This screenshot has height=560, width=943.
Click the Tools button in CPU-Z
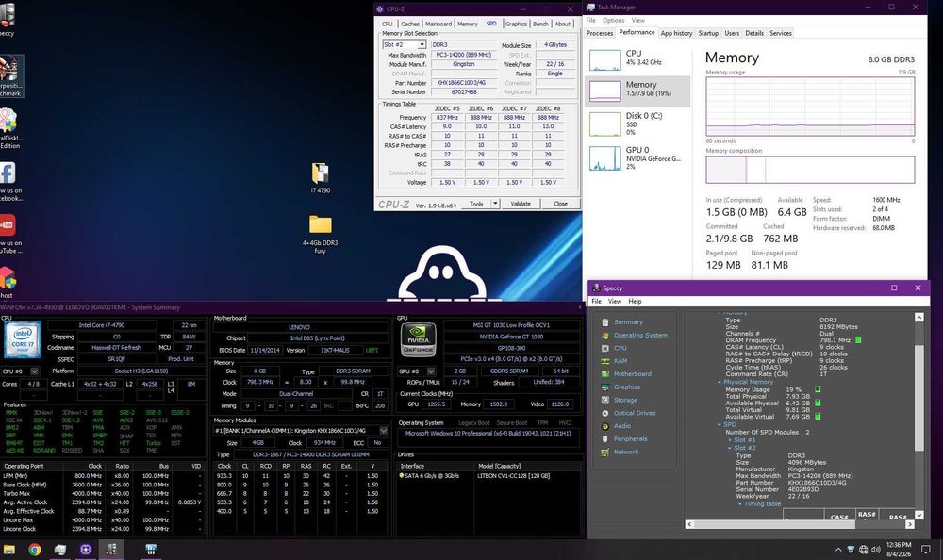click(476, 204)
